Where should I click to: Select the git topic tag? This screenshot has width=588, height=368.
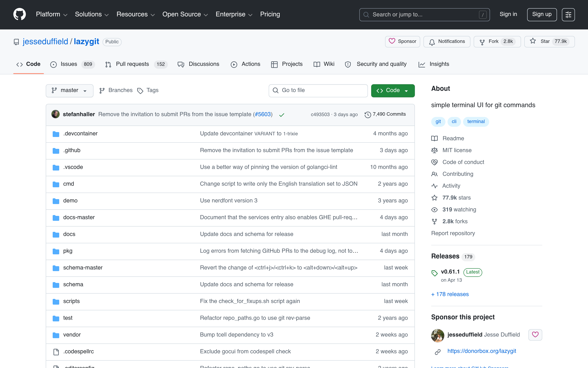click(x=438, y=121)
